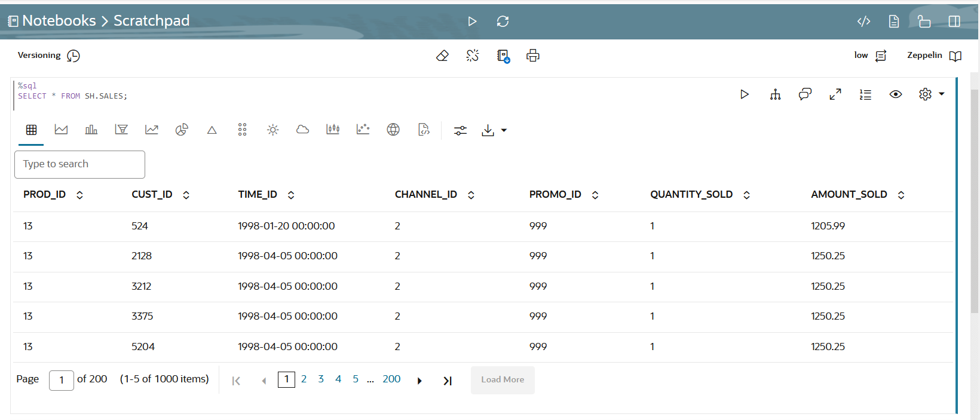Image resolution: width=980 pixels, height=420 pixels.
Task: Open paragraph dependencies tree icon
Action: (x=775, y=94)
